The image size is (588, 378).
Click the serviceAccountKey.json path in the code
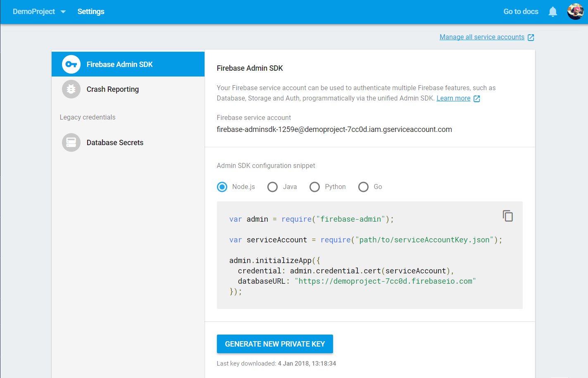424,240
